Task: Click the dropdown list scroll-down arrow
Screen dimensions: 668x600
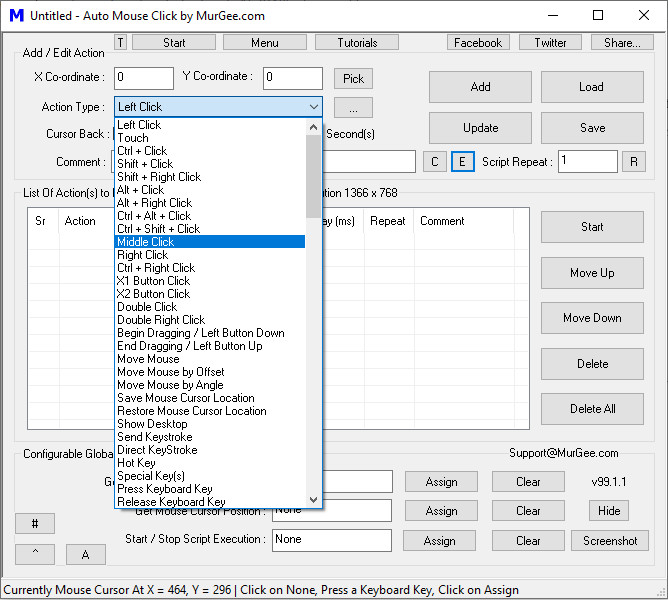Action: [314, 499]
